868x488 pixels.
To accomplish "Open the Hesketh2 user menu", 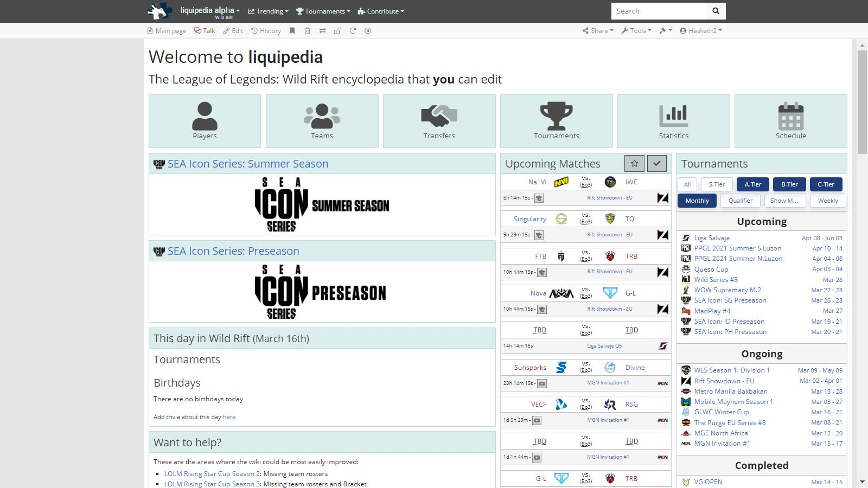I will click(x=701, y=31).
